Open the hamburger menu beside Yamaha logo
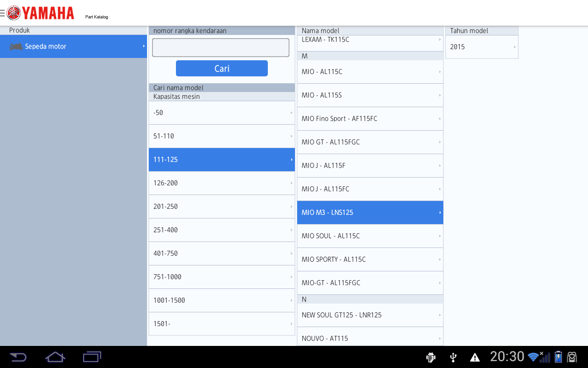The height and width of the screenshot is (368, 588). 2,13
